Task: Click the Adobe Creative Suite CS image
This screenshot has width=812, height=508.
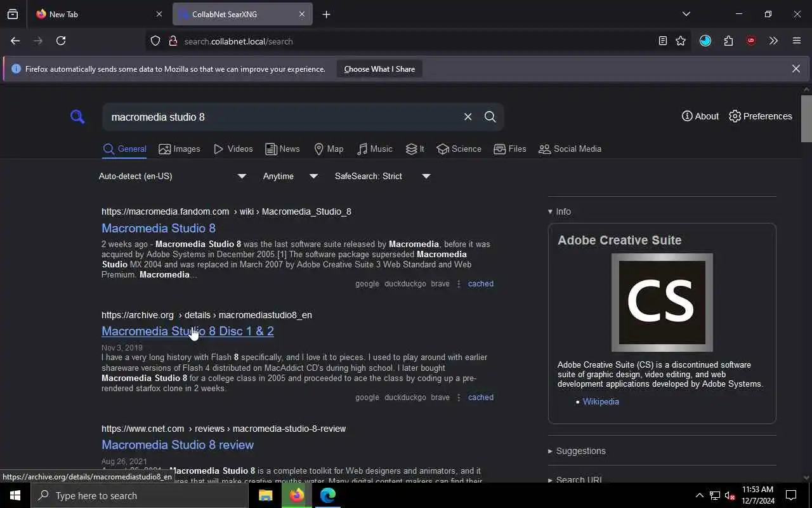Action: 662,302
